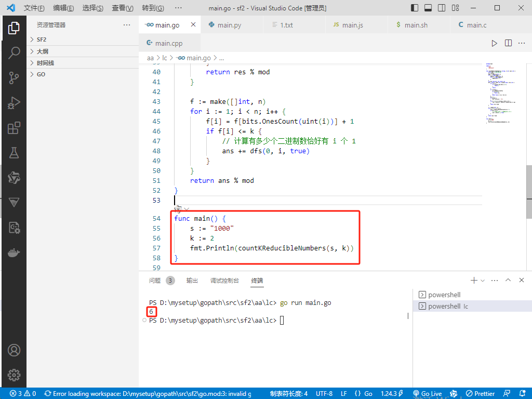Image resolution: width=532 pixels, height=399 pixels.
Task: Click the main.go breadcrumb segment
Action: [194, 58]
